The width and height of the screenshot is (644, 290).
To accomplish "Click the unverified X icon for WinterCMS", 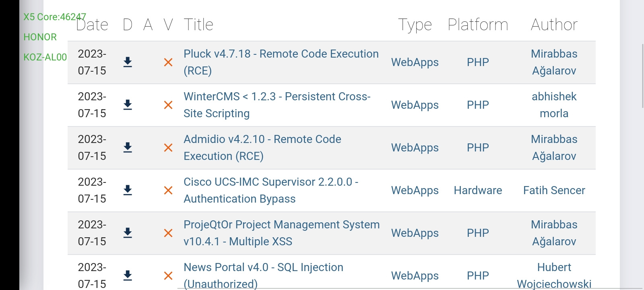I will coord(168,105).
